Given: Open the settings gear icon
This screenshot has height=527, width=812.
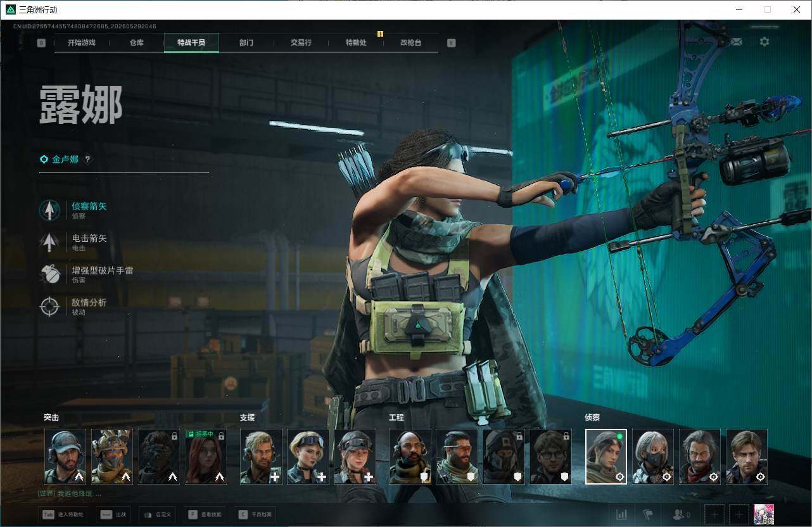Looking at the screenshot, I should point(764,42).
